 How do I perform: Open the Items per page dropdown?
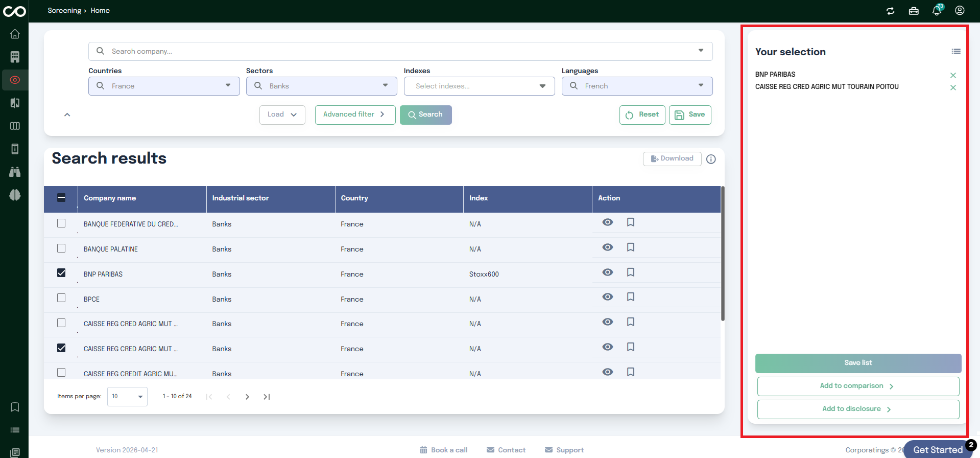[x=127, y=397]
